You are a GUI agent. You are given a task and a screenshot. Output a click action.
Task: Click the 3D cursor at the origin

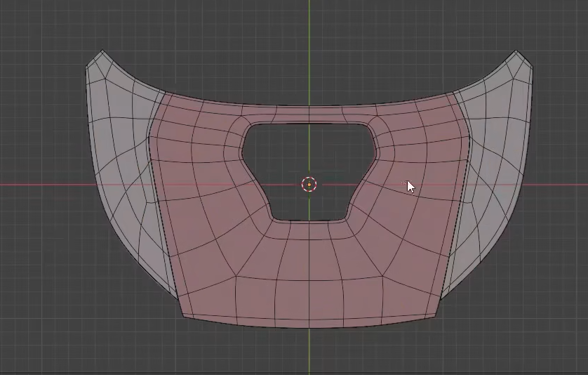click(309, 184)
